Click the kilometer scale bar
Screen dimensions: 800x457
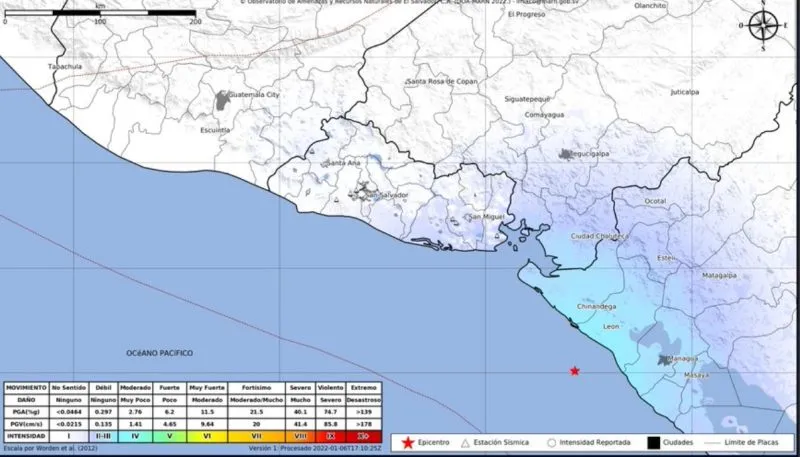pyautogui.click(x=100, y=13)
